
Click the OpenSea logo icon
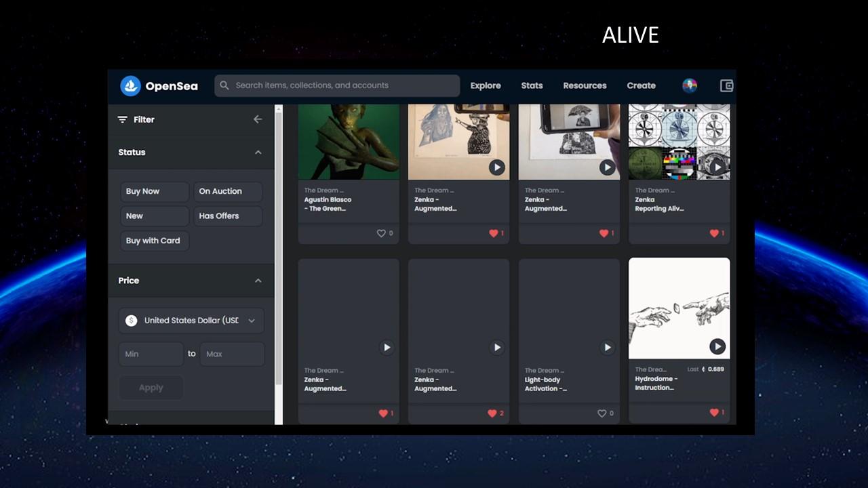pos(130,86)
